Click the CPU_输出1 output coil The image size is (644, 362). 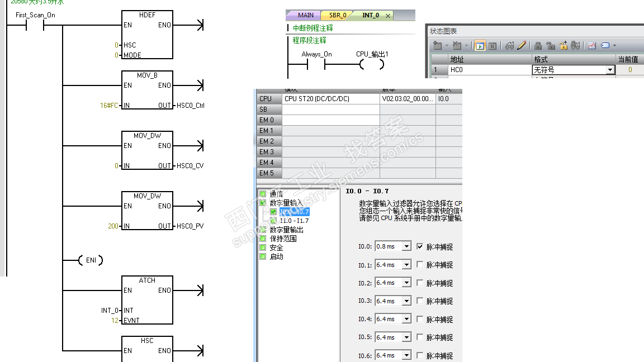pyautogui.click(x=372, y=64)
